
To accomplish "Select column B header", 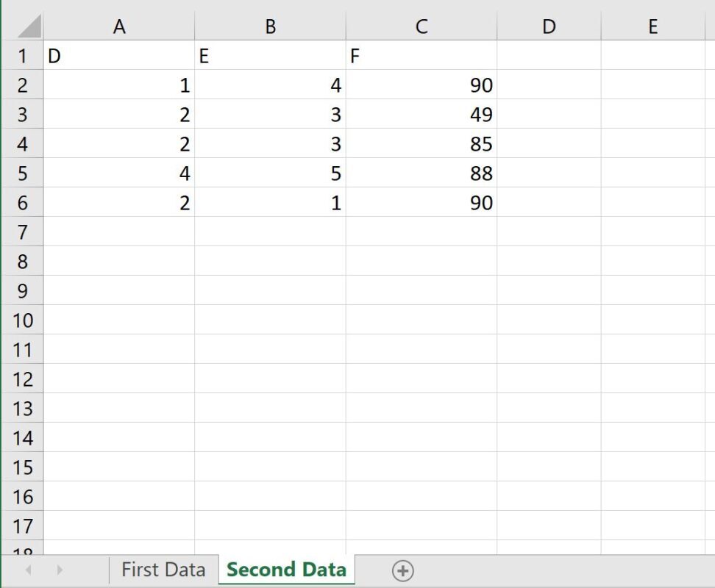I will pos(271,26).
